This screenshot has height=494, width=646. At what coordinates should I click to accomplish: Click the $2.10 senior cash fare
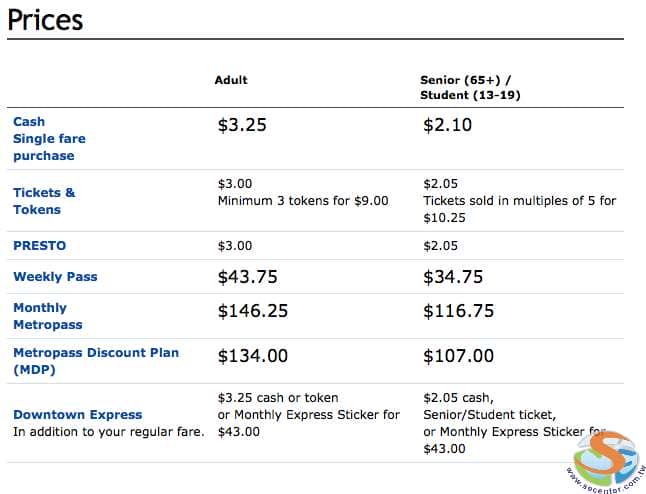447,126
